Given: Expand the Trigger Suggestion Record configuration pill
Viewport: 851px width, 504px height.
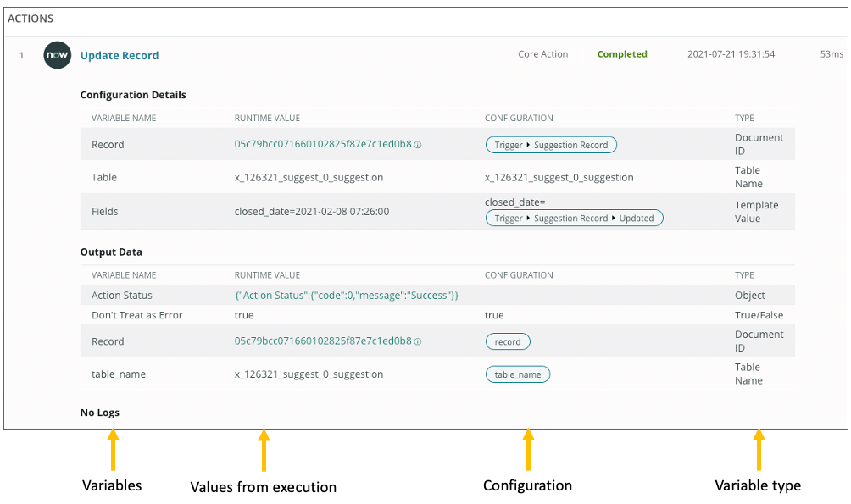Looking at the screenshot, I should tap(551, 144).
